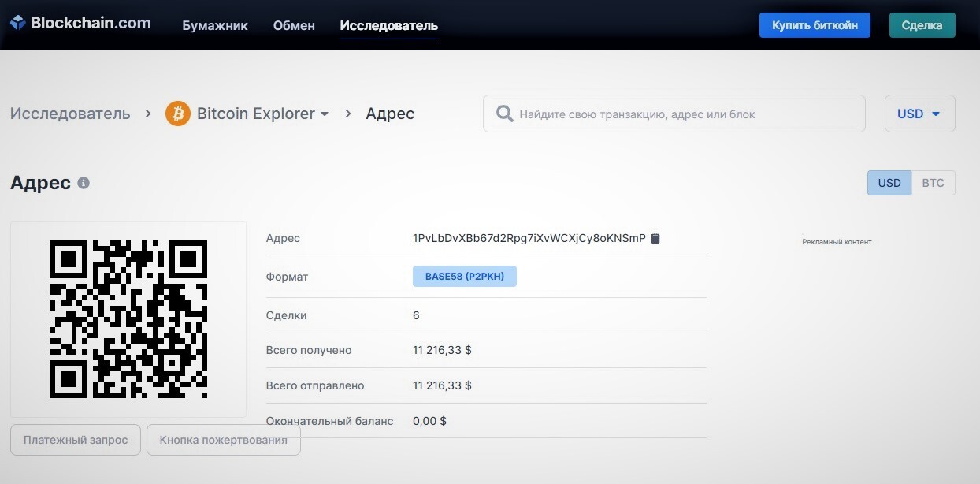The height and width of the screenshot is (484, 980).
Task: Click the info icon next to Адрес heading
Action: coord(84,183)
